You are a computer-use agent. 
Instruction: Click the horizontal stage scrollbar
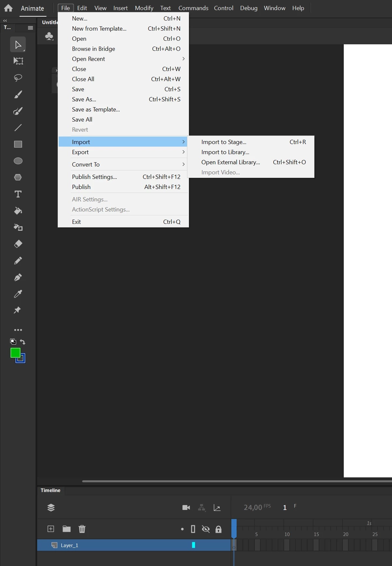click(x=237, y=481)
